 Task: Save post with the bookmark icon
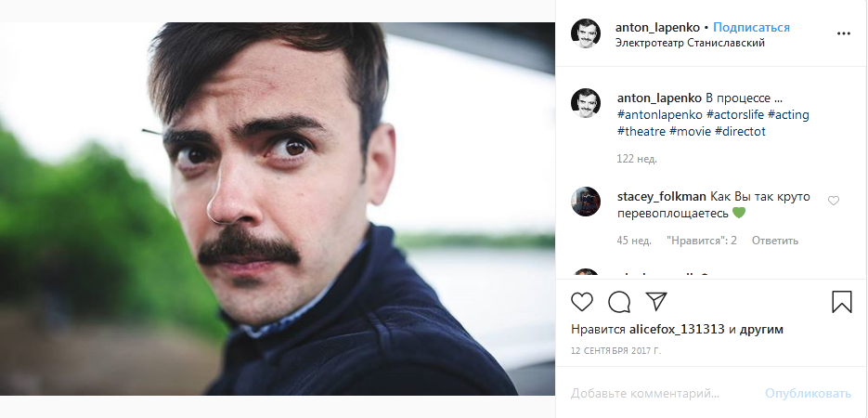(841, 302)
